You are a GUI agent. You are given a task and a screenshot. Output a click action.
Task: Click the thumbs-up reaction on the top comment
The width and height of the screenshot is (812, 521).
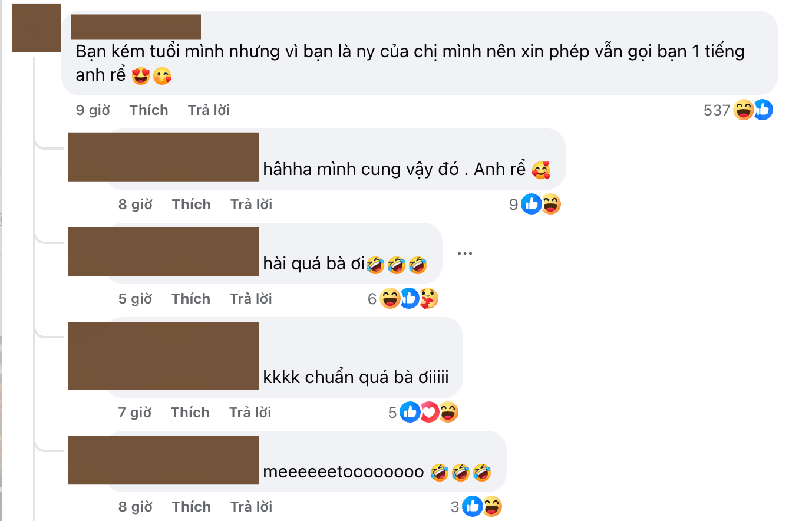pyautogui.click(x=763, y=110)
